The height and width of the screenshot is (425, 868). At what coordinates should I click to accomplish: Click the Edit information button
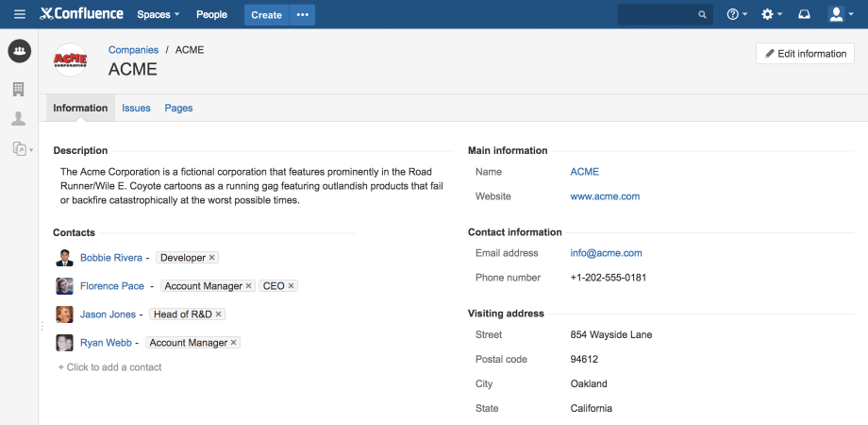[805, 54]
